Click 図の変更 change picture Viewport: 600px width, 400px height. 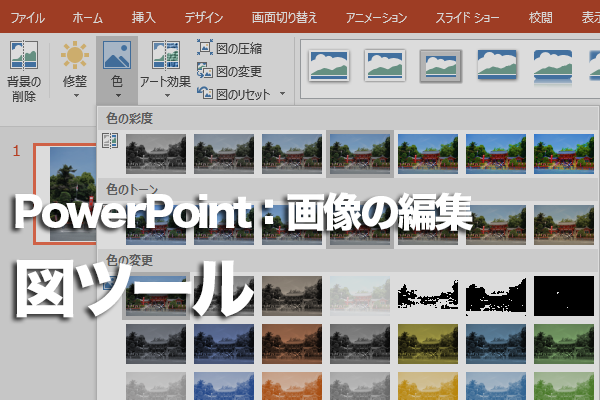pyautogui.click(x=230, y=71)
